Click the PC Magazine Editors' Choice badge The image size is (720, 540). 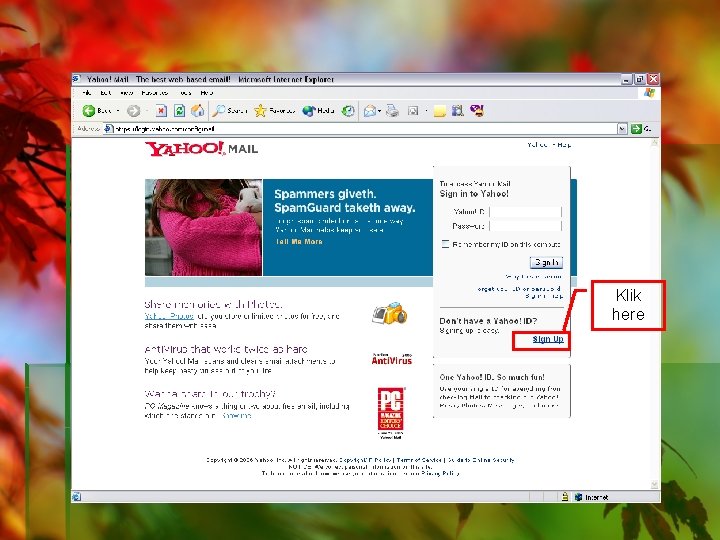pyautogui.click(x=391, y=413)
